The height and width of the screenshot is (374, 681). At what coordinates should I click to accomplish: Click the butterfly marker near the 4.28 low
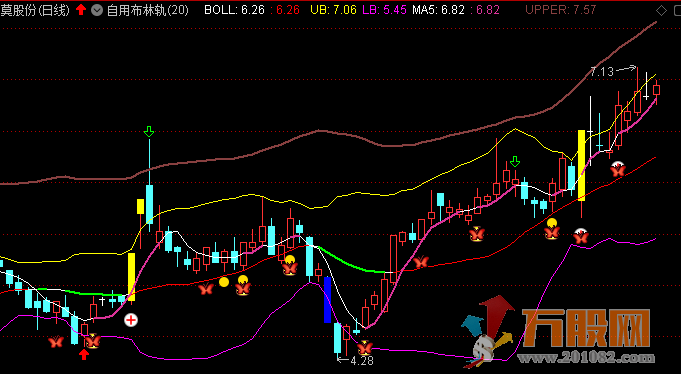(365, 348)
